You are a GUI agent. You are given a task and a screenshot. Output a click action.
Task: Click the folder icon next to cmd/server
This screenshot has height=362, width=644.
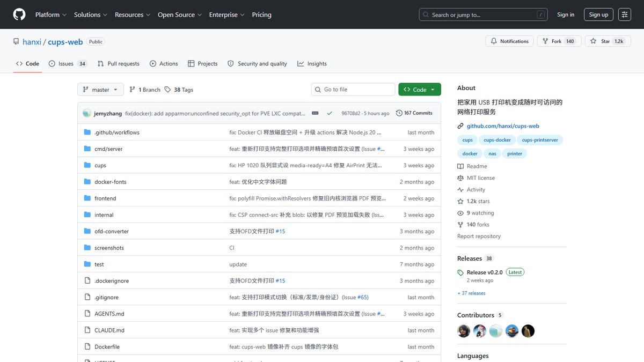pyautogui.click(x=87, y=149)
